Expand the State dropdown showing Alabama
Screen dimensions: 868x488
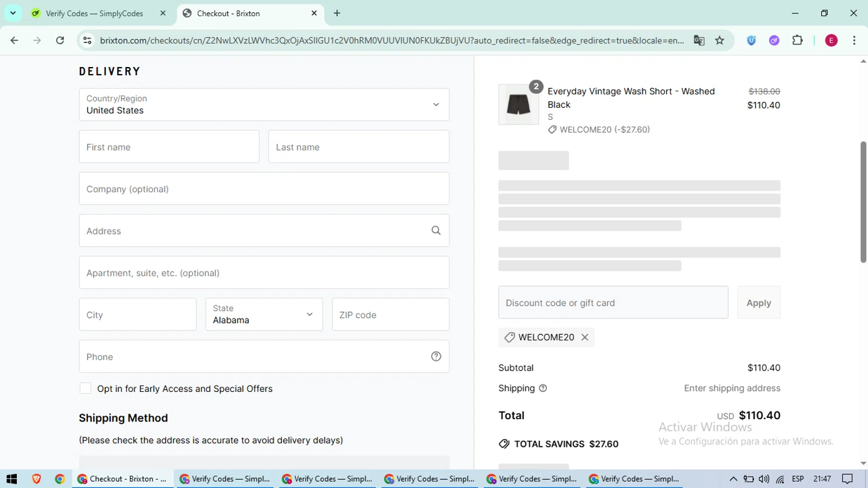(264, 314)
